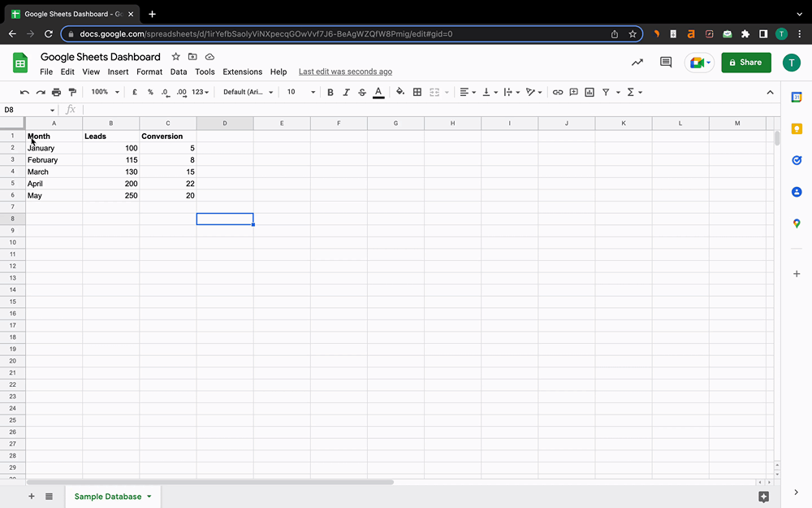
Task: Open the Help menu
Action: [278, 72]
